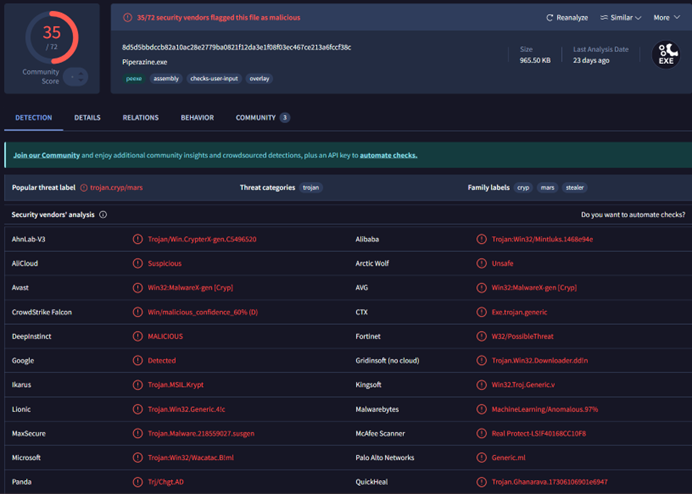692x494 pixels.
Task: Click Trojan/Win.CrypterX-gen.C5496520 detection result
Action: click(202, 239)
